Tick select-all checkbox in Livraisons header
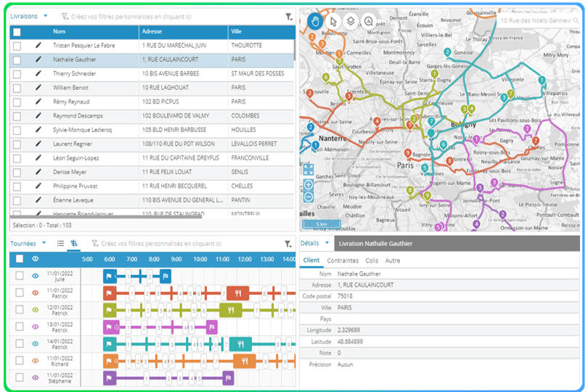 pos(17,32)
